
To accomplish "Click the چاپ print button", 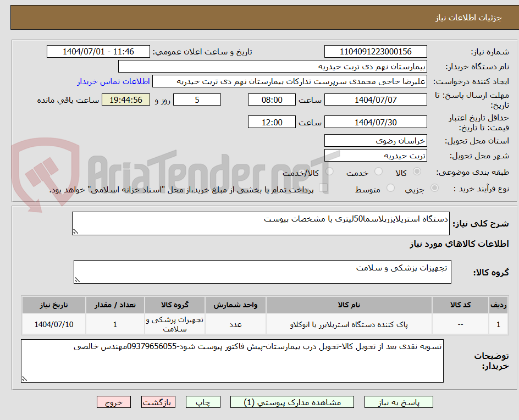I will pos(203,402).
